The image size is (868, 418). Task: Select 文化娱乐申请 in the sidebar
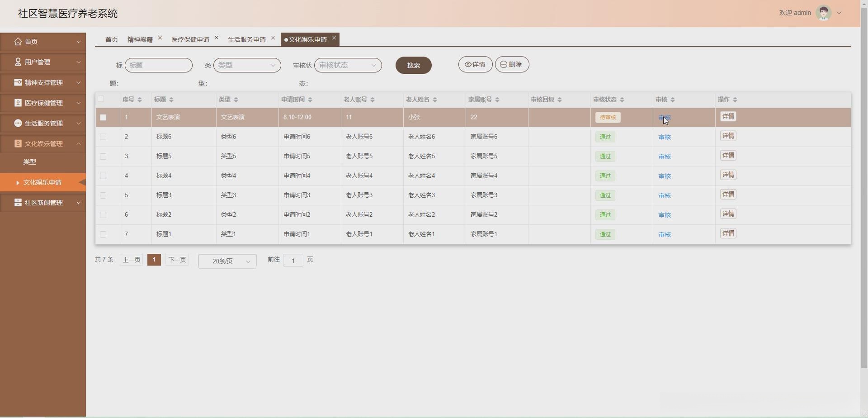coord(42,182)
